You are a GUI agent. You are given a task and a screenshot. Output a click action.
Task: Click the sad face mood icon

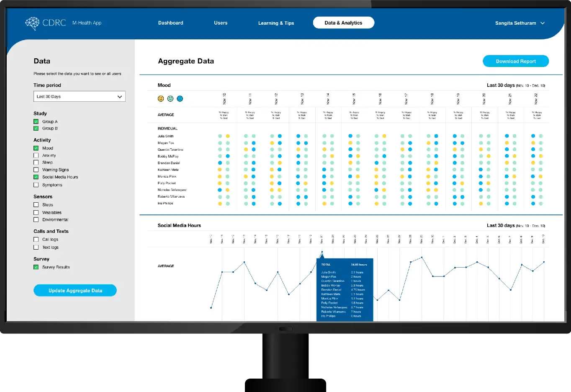point(180,99)
